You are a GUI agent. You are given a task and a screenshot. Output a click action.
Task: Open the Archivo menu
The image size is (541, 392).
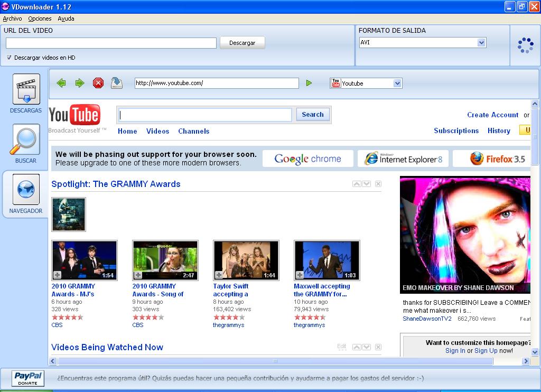(x=12, y=18)
